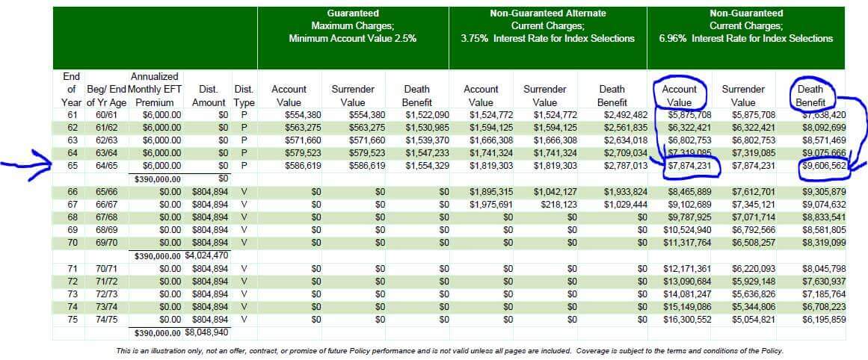Click the circled $9,606,562 death benefit
Image resolution: width=868 pixels, height=360 pixels.
[823, 166]
